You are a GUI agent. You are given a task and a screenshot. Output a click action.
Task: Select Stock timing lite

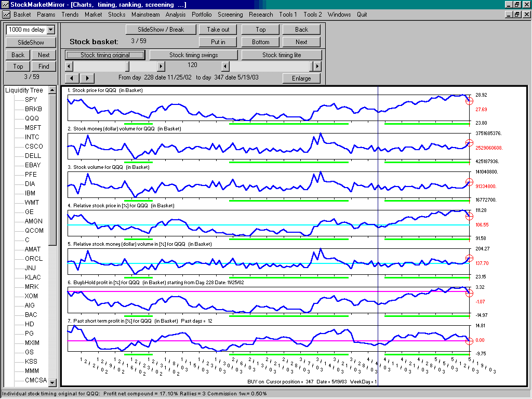pyautogui.click(x=282, y=55)
